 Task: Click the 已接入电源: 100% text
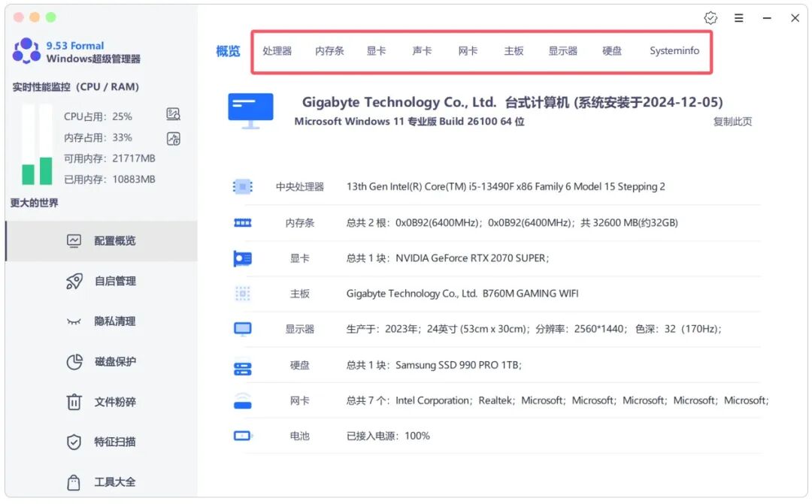click(x=388, y=436)
